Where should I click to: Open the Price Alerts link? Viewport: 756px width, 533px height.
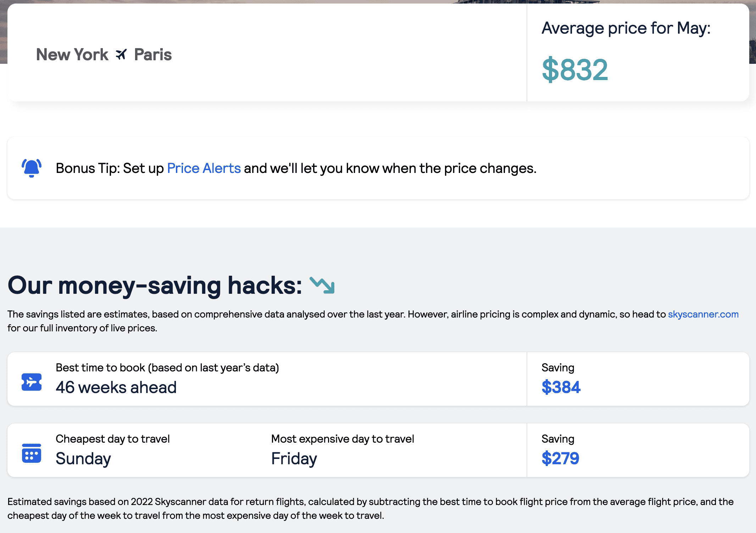pos(204,168)
